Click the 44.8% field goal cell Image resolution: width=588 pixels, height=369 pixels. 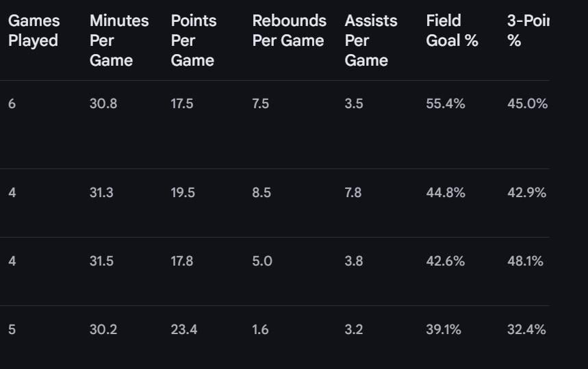(446, 193)
